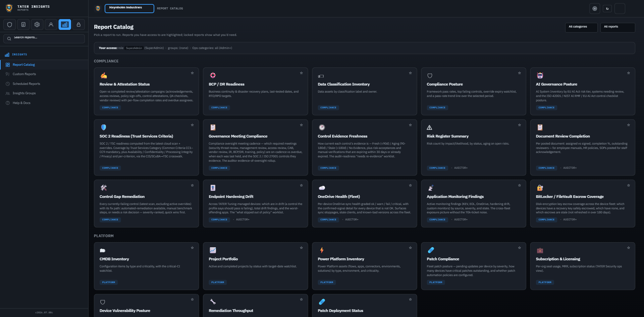Click the Project Portfolio chart icon
The image size is (644, 317).
coord(213,250)
